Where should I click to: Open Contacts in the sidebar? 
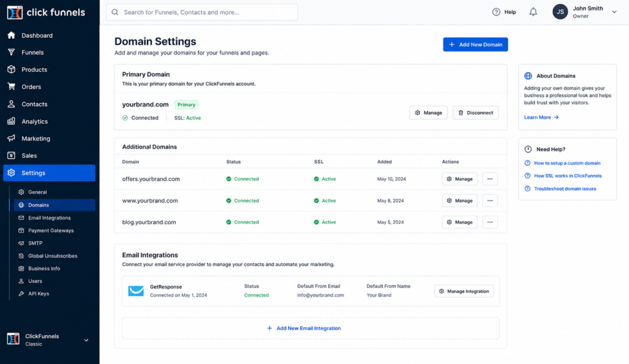49,104
